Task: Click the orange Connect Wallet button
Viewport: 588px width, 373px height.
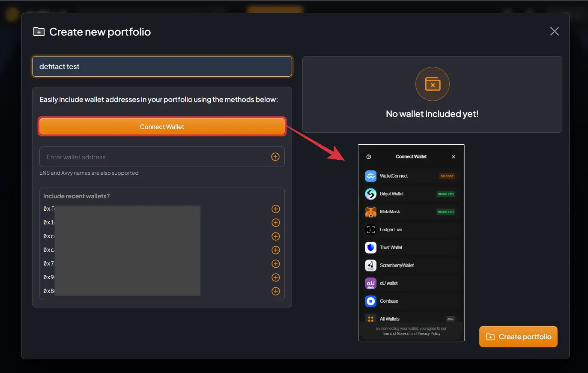Action: pos(162,127)
